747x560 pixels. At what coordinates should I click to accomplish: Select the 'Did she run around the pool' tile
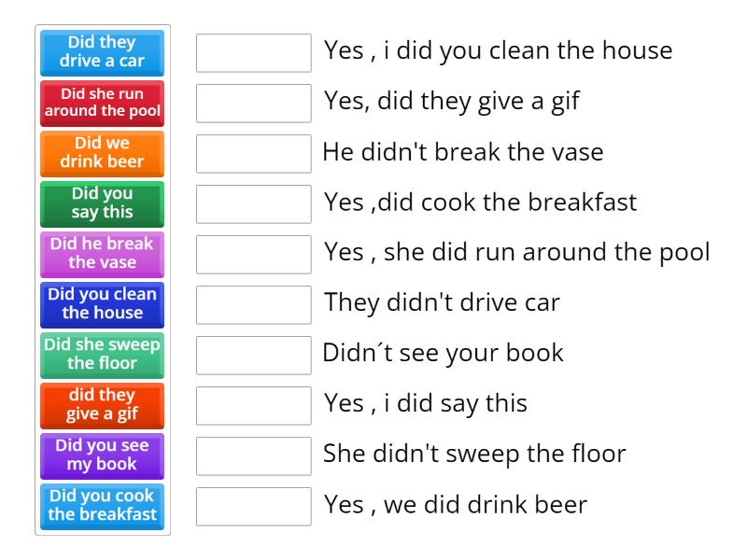click(102, 104)
